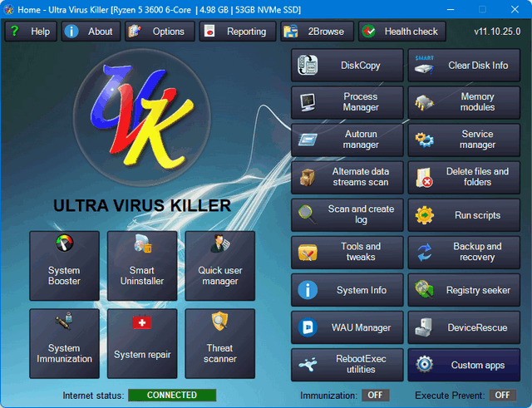
Task: Click the v11.10.25.0 version label
Action: tap(497, 32)
